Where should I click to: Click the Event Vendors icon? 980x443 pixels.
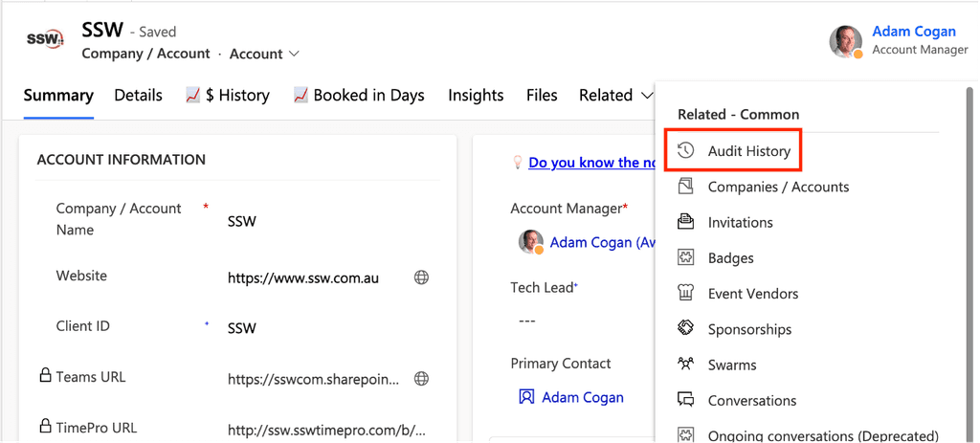tap(685, 293)
